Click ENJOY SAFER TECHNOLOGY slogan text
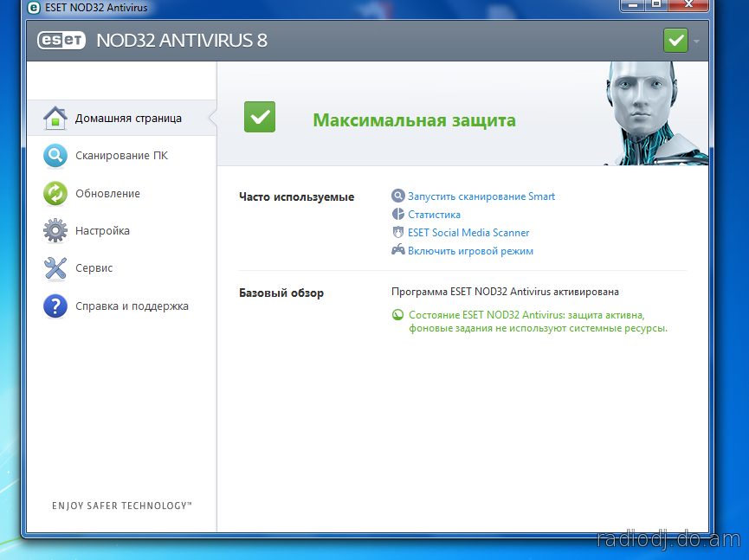Screen dimensions: 749x560 [x=122, y=505]
